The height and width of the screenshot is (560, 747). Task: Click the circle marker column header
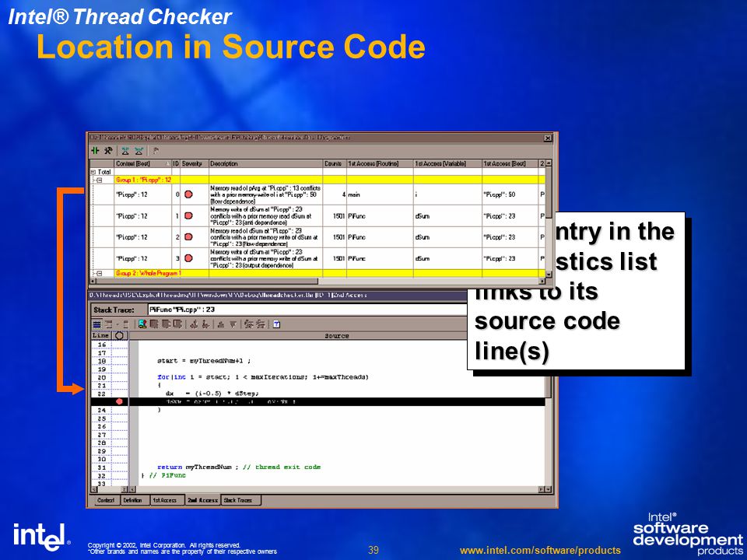119,335
